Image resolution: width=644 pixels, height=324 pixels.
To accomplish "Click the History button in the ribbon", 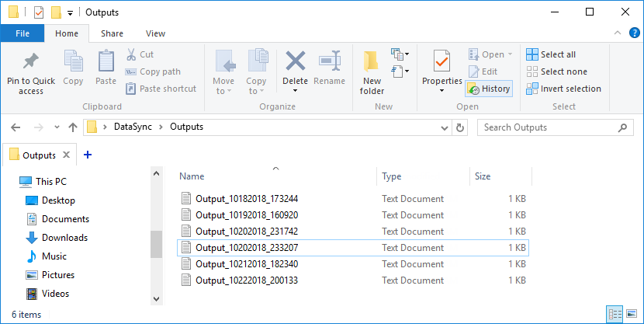I will click(x=489, y=89).
